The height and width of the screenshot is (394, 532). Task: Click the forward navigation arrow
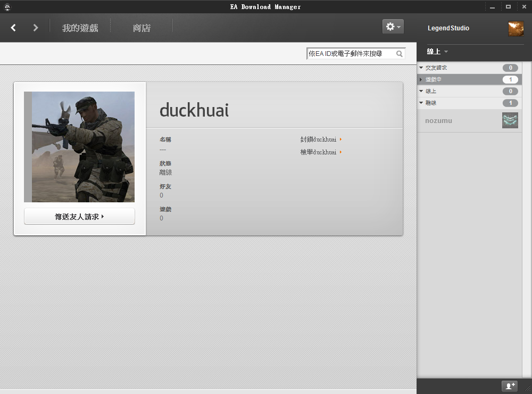[36, 28]
